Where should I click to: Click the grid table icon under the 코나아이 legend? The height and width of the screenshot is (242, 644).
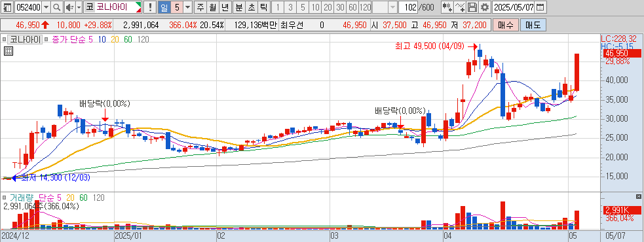(8, 51)
